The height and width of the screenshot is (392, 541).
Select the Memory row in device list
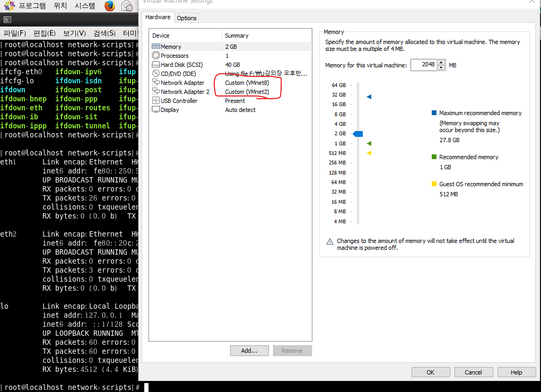pos(231,47)
